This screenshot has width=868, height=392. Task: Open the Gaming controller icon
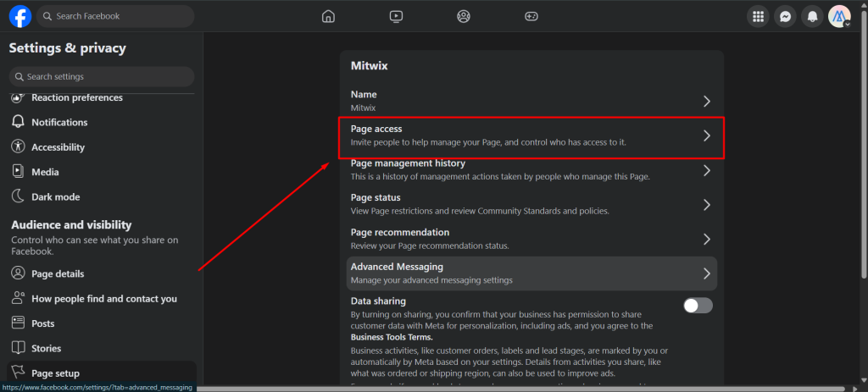(531, 16)
